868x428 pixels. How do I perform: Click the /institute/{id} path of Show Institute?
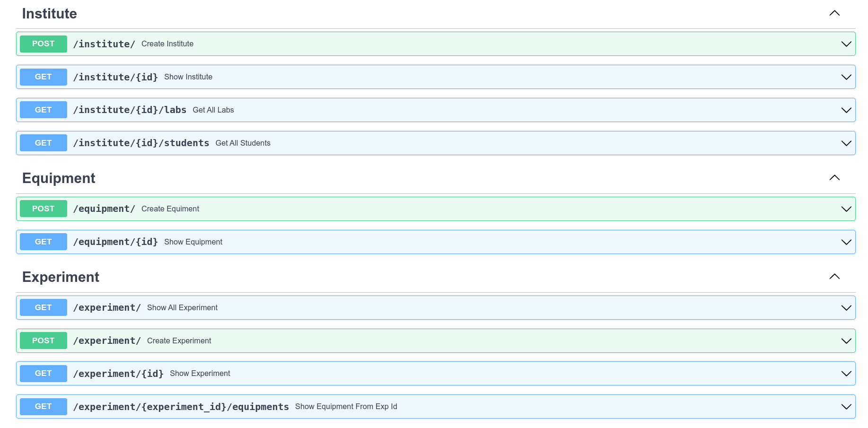point(115,77)
